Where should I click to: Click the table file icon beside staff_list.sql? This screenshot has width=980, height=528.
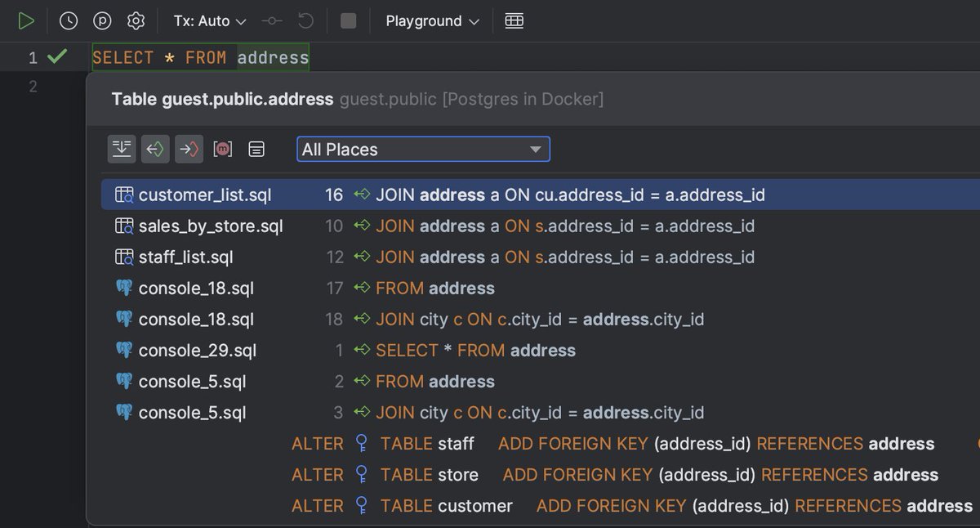124,257
